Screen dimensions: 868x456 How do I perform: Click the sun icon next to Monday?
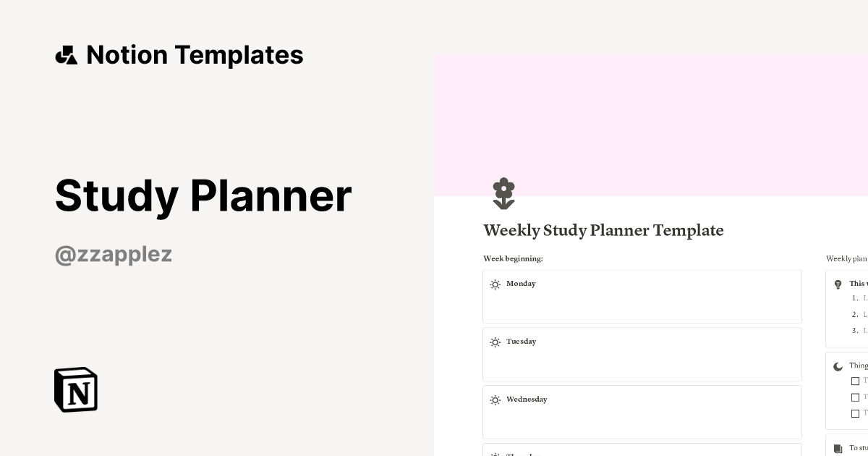coord(495,284)
